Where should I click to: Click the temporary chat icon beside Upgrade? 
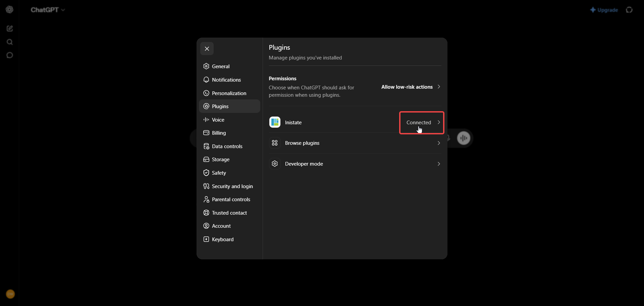click(629, 10)
